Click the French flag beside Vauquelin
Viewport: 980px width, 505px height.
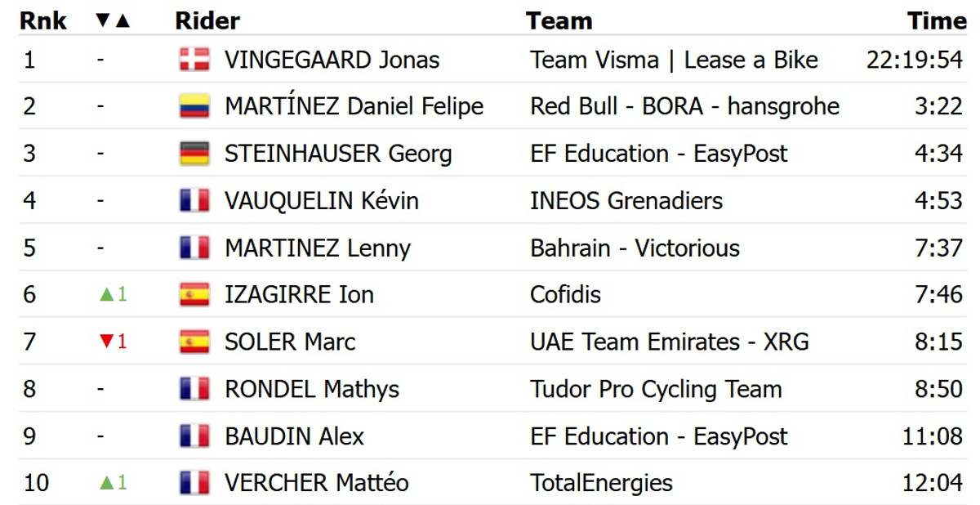(194, 201)
